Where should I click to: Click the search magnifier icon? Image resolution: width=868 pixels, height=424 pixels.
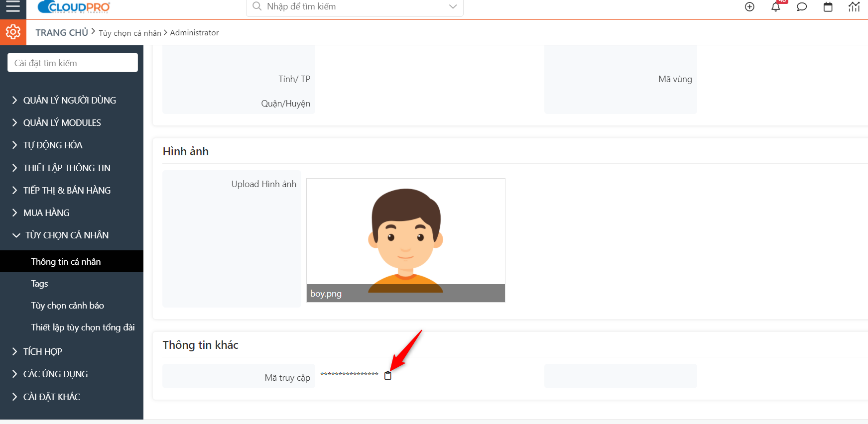pos(257,6)
